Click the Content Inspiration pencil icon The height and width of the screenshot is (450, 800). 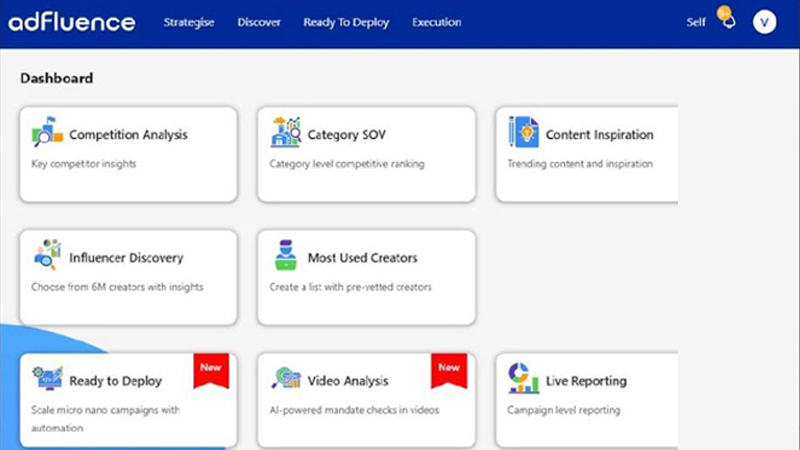[x=523, y=132]
